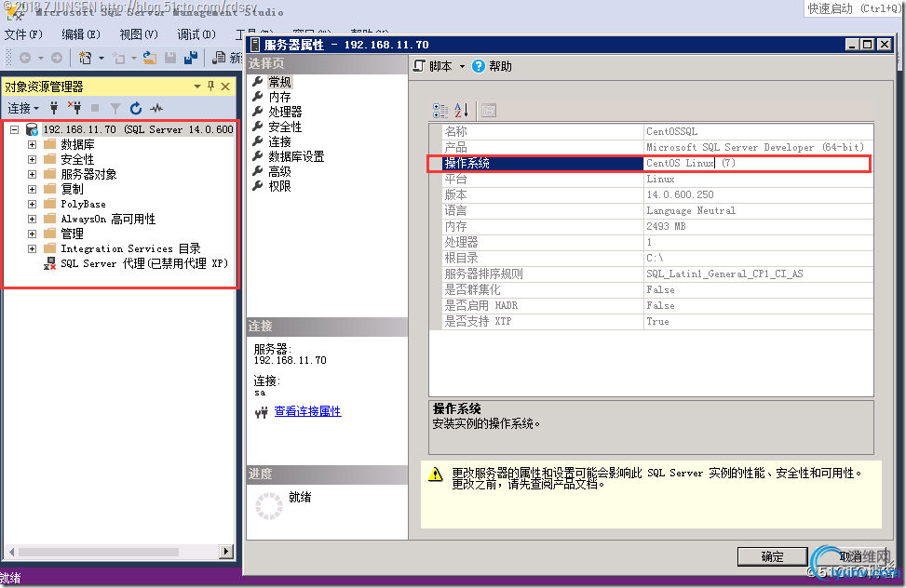Click the New Project toolbar icon
Viewport: 906px width, 588px height.
[85, 58]
